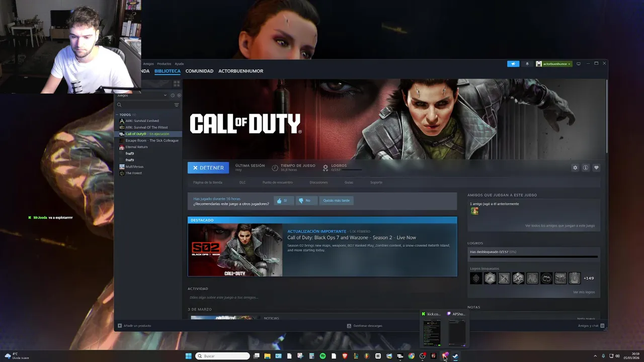Open Windows Start menu

tap(189, 356)
